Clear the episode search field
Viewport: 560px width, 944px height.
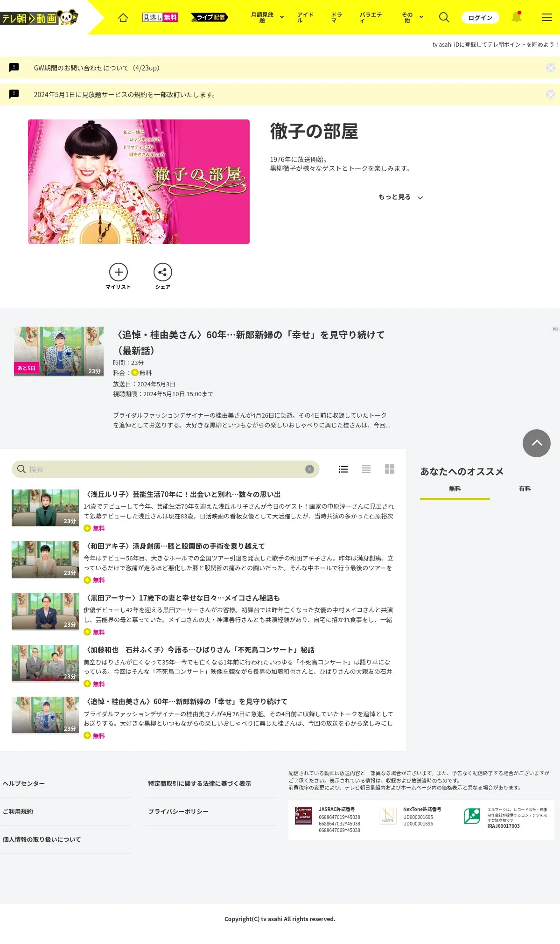(x=309, y=469)
